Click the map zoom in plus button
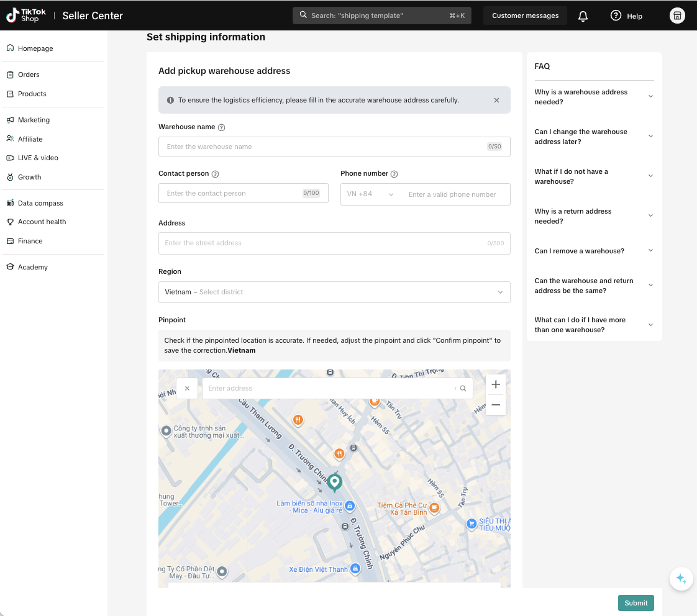Image resolution: width=697 pixels, height=616 pixels. tap(496, 384)
